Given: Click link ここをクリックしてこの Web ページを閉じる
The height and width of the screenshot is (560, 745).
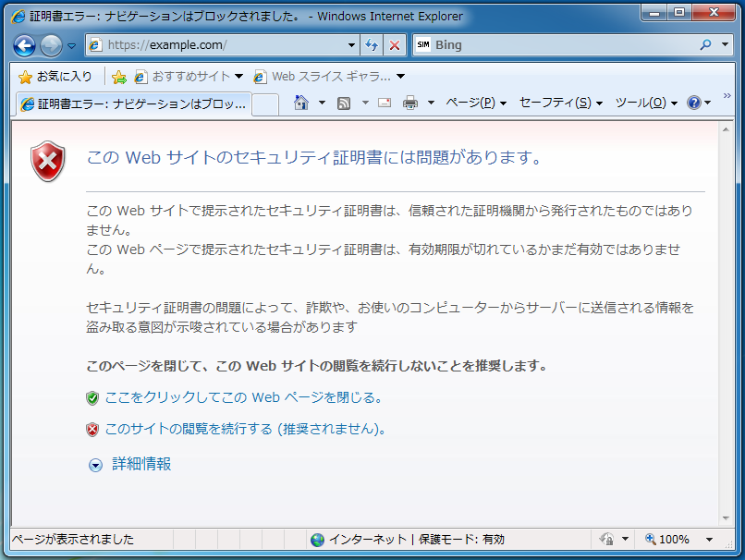Looking at the screenshot, I should coord(243,397).
